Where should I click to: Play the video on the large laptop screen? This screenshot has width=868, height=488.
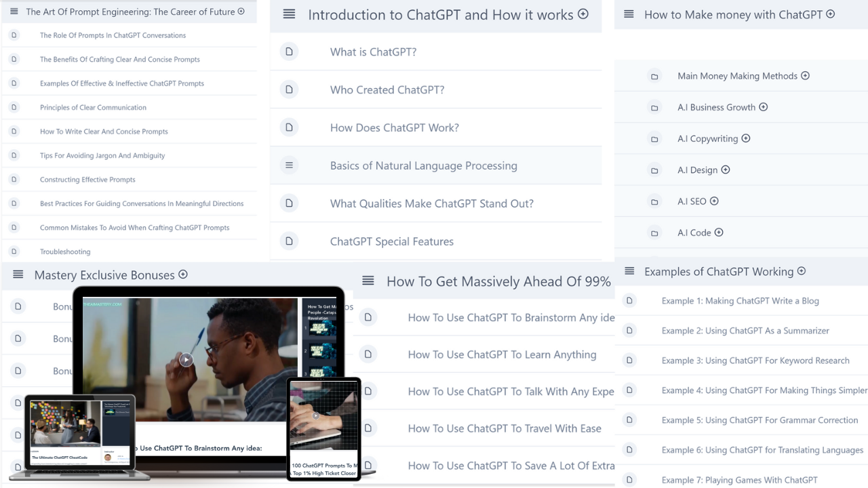(186, 360)
